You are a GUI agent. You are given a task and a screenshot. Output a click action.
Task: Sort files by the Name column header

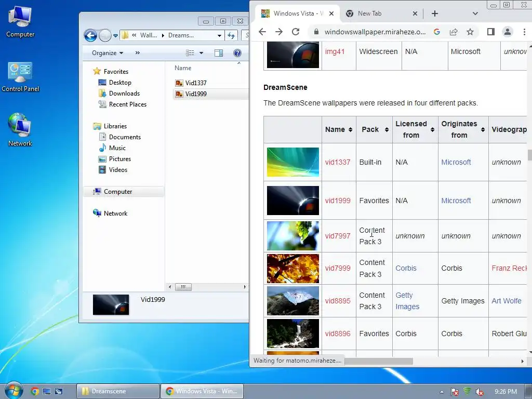[183, 68]
